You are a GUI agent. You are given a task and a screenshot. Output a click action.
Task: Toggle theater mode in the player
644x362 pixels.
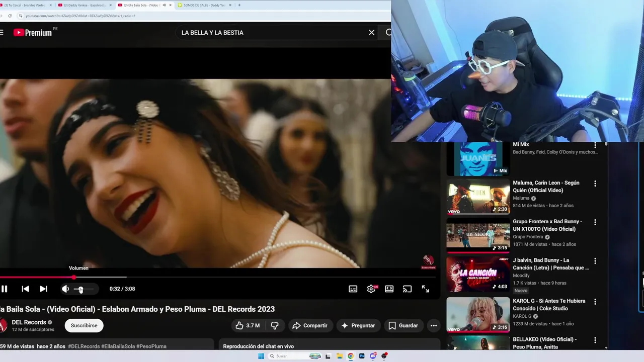pyautogui.click(x=389, y=289)
